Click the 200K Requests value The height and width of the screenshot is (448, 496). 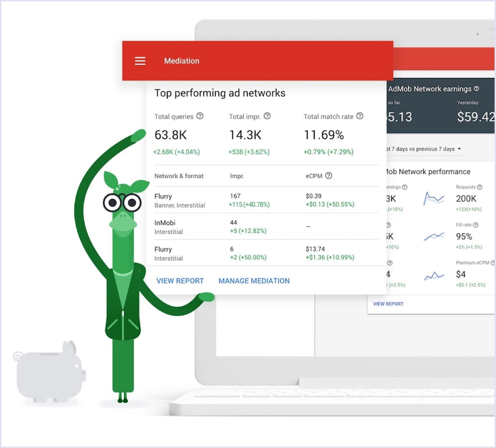[466, 198]
